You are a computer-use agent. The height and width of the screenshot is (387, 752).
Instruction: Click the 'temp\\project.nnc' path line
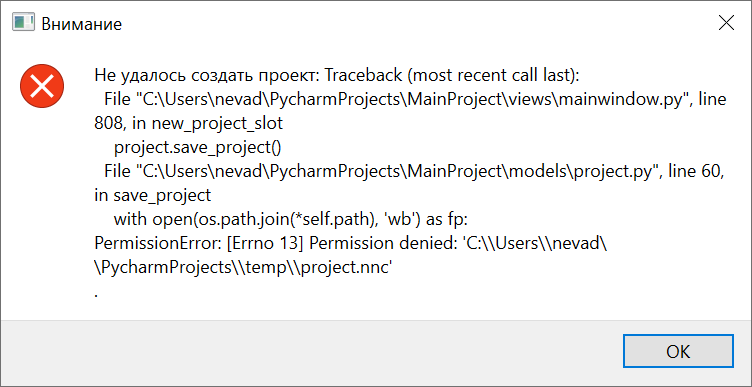[244, 268]
